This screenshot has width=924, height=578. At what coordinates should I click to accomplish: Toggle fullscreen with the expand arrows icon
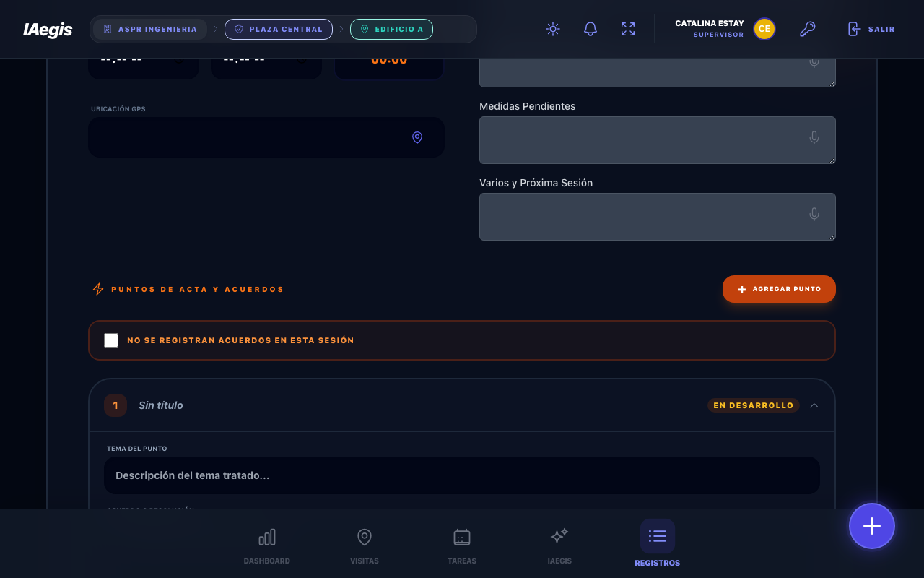tap(628, 29)
